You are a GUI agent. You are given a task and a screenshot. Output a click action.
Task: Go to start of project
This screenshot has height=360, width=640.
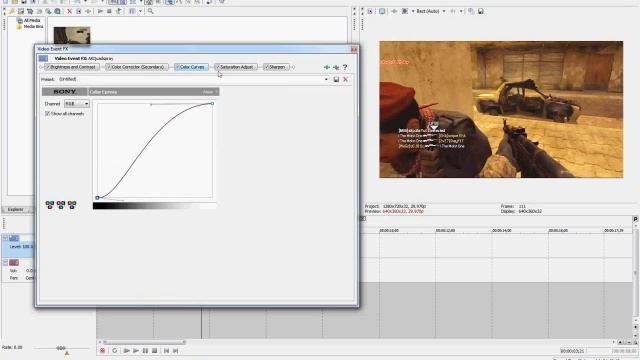point(166,351)
